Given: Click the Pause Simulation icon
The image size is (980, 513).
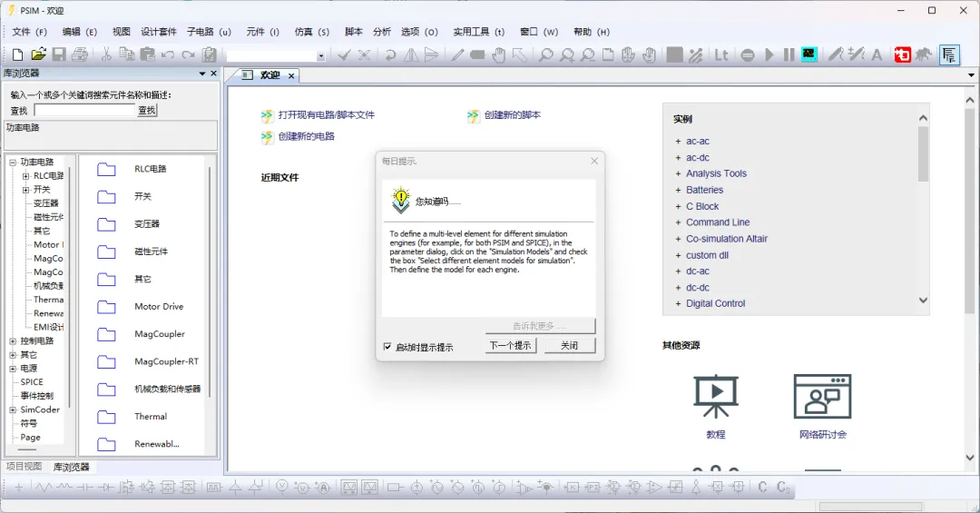Looking at the screenshot, I should (789, 55).
